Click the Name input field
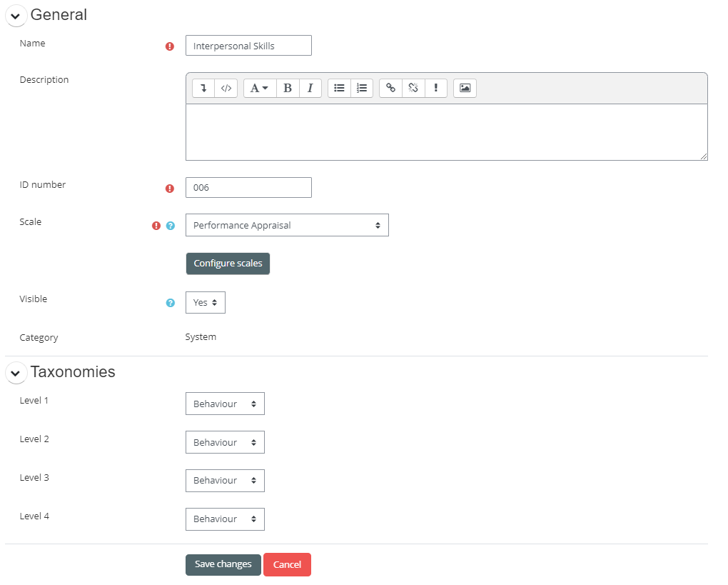 click(248, 46)
